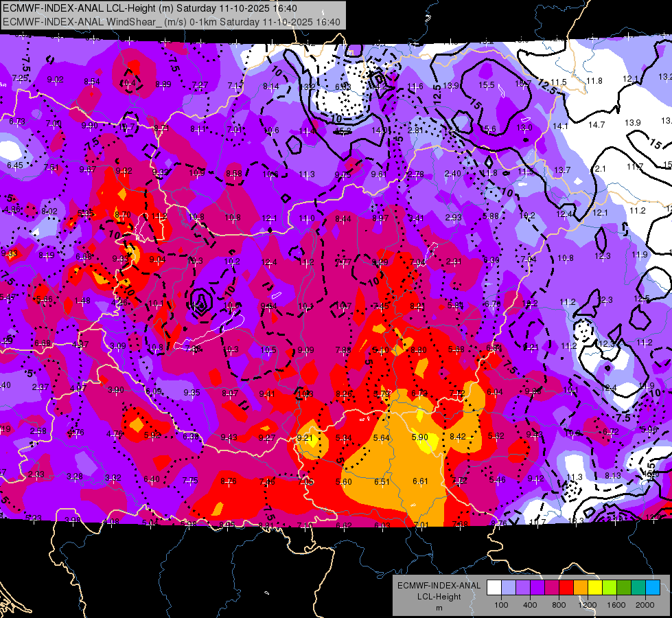
Task: Click the 8.13 grid value
Action: point(613,475)
